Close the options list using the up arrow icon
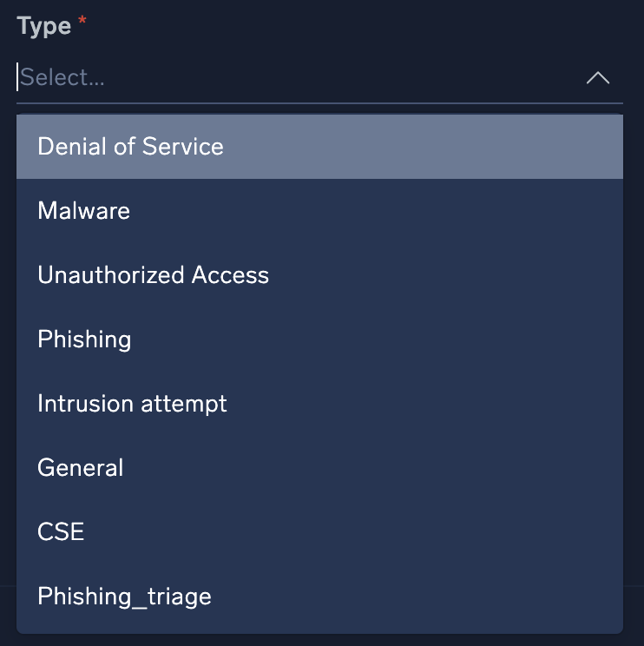 (x=598, y=78)
